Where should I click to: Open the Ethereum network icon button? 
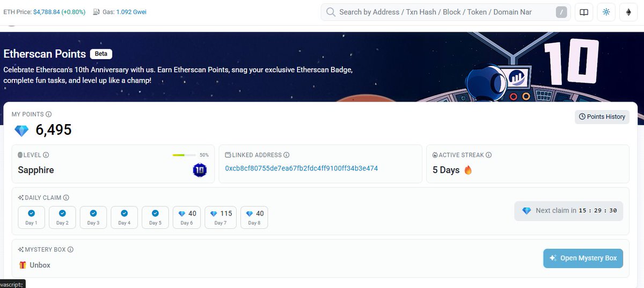629,12
